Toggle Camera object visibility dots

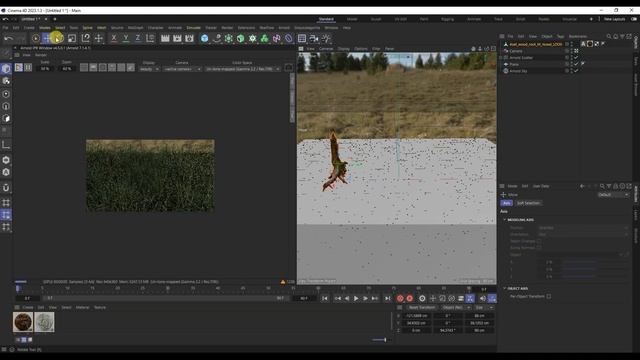(571, 51)
